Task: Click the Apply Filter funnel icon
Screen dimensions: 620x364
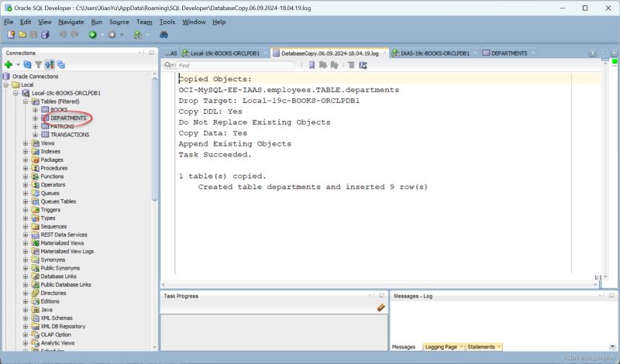Action: pyautogui.click(x=38, y=64)
